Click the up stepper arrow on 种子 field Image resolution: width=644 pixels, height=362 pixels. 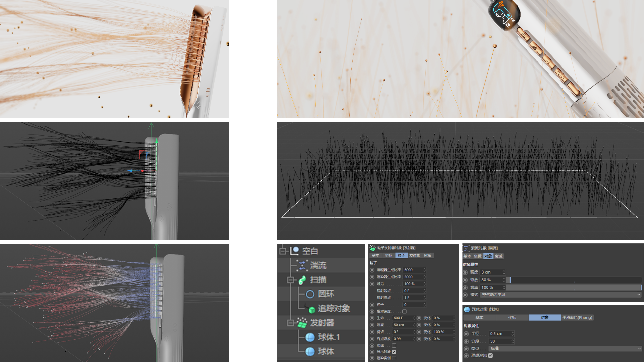tap(425, 303)
